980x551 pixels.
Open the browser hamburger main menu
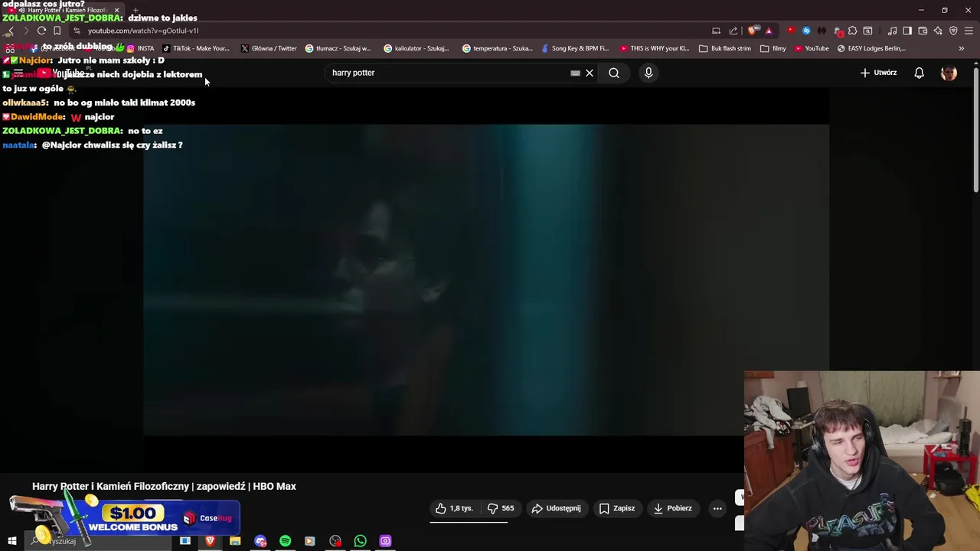coord(969,31)
